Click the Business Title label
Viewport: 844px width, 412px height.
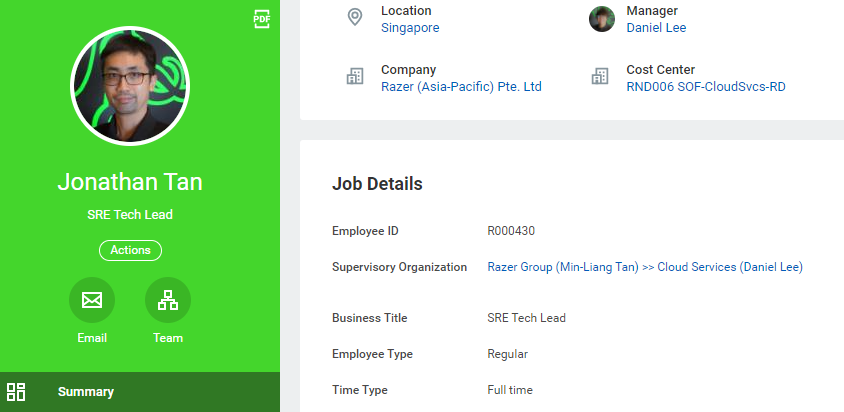tap(370, 318)
